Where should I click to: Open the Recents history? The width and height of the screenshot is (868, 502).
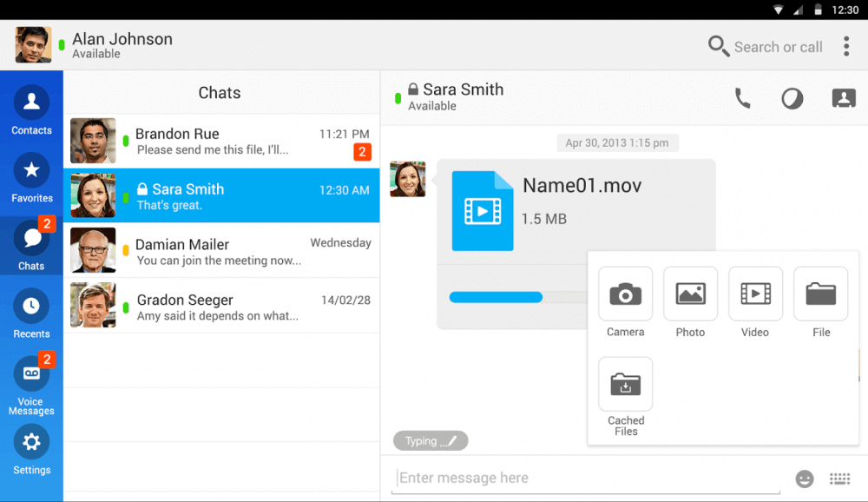click(31, 313)
